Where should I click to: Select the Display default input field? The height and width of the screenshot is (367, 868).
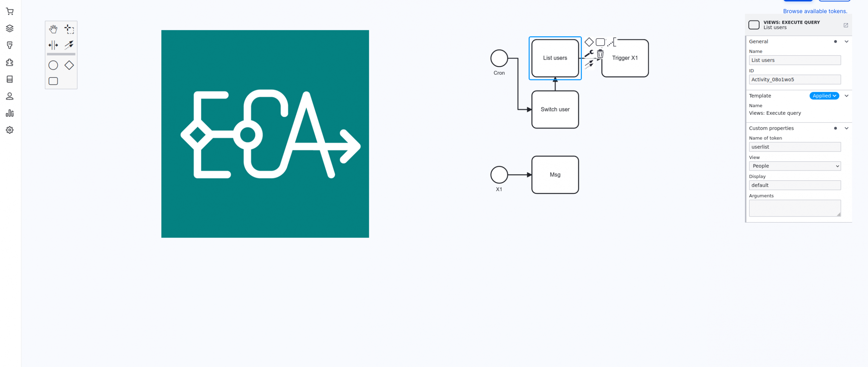795,185
